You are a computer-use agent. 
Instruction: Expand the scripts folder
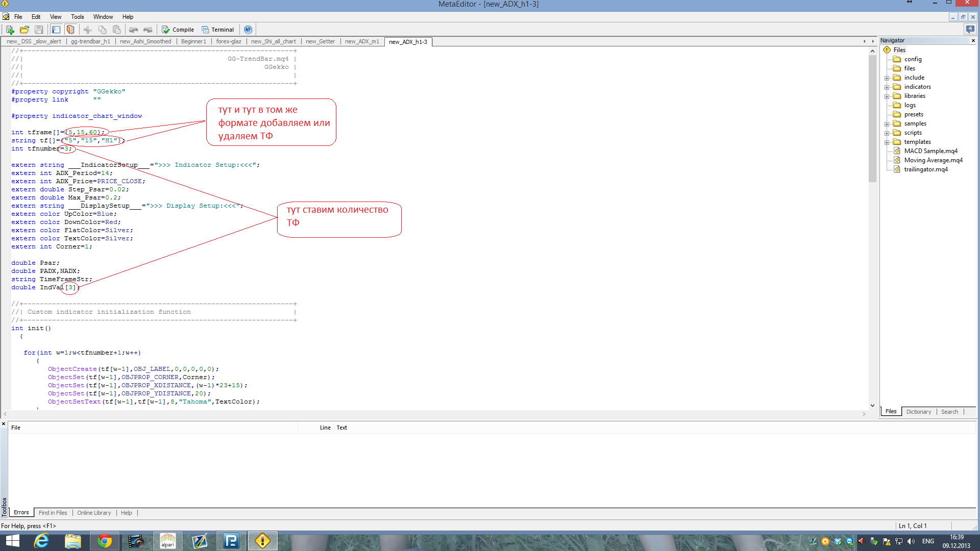pyautogui.click(x=887, y=133)
